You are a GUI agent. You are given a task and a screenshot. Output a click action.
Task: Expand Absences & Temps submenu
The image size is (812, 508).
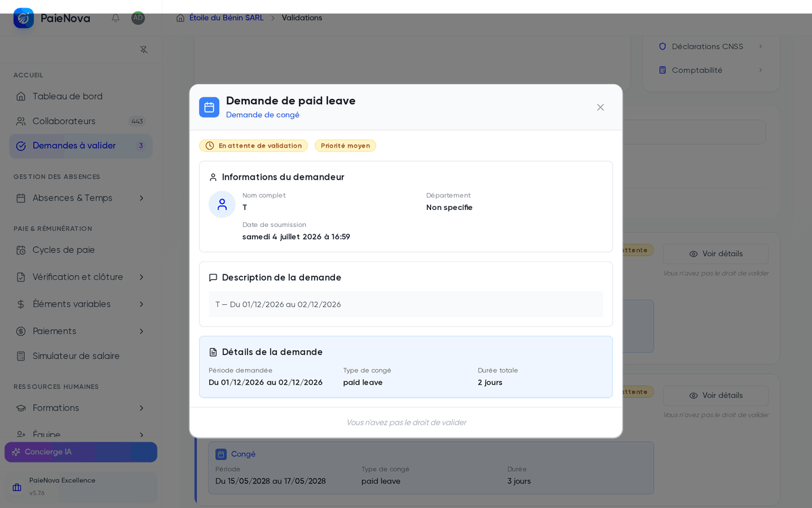[141, 198]
